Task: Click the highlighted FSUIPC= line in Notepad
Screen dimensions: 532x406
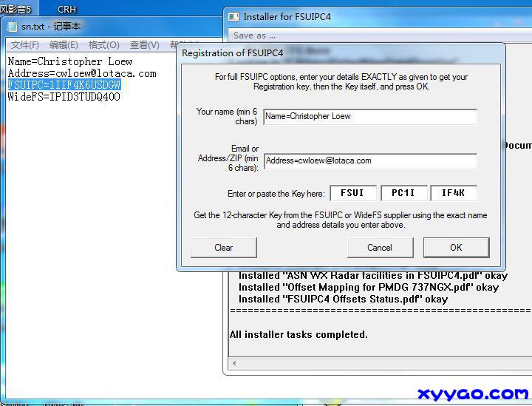Action: [64, 85]
